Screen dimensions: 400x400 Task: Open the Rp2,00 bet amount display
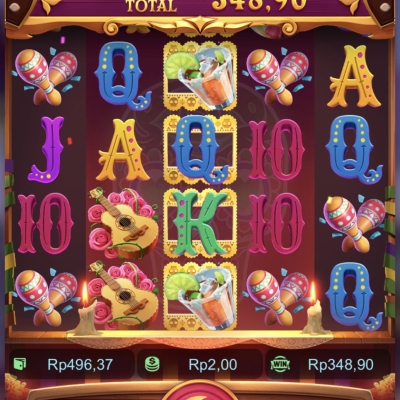coord(213,365)
